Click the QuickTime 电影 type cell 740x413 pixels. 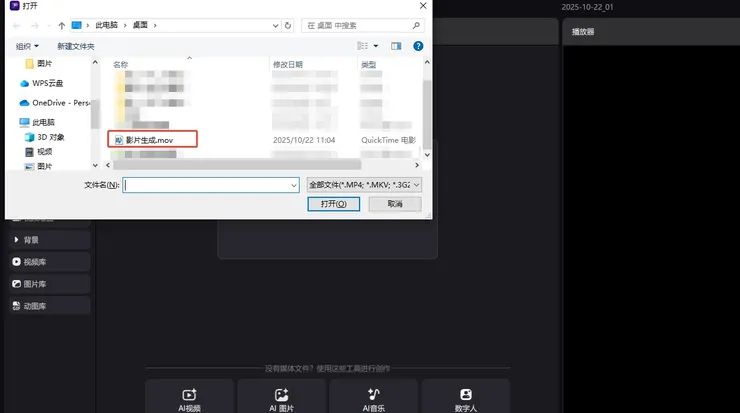point(388,140)
